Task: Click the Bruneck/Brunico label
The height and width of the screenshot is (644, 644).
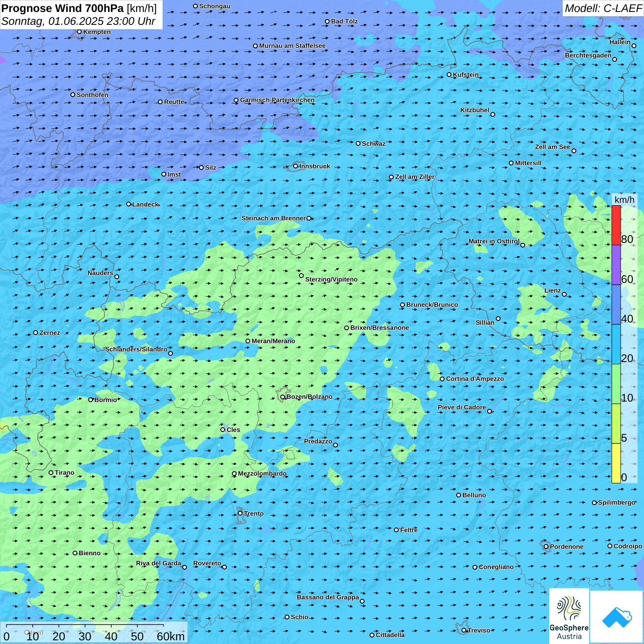Action: click(x=432, y=305)
